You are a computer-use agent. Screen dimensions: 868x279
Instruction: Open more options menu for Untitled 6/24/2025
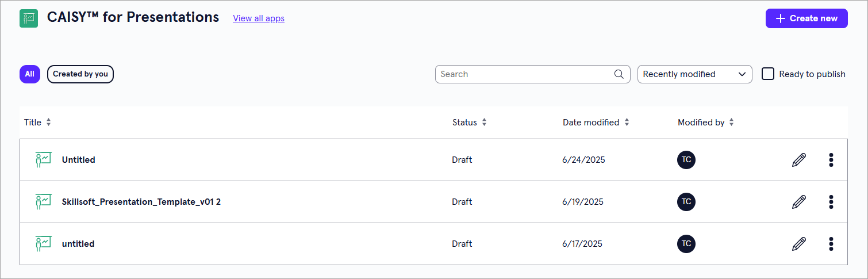(x=831, y=160)
